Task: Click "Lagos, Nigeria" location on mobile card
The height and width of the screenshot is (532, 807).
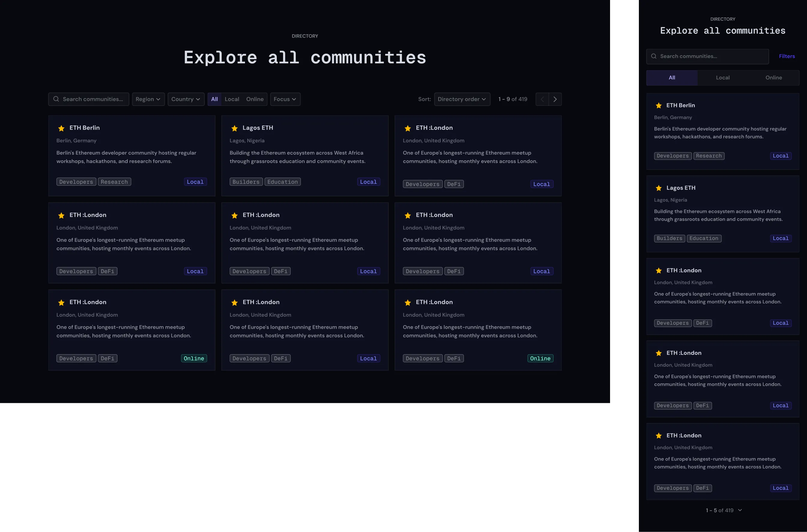Action: [x=671, y=200]
